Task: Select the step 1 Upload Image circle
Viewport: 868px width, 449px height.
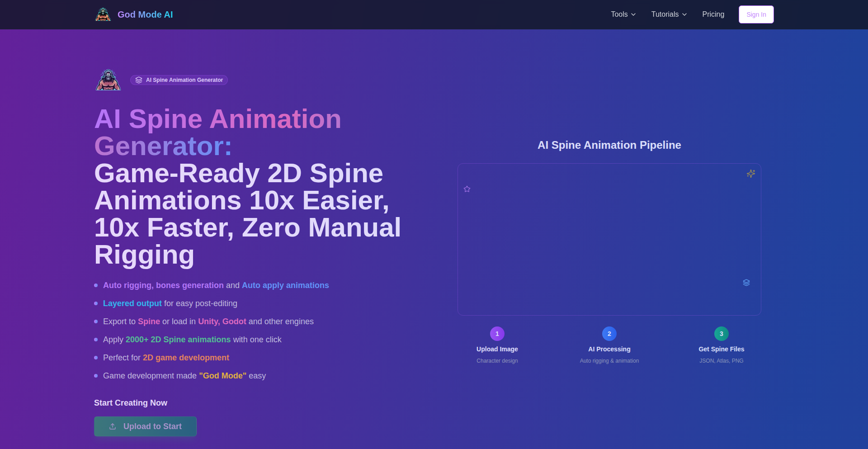Action: pyautogui.click(x=497, y=334)
